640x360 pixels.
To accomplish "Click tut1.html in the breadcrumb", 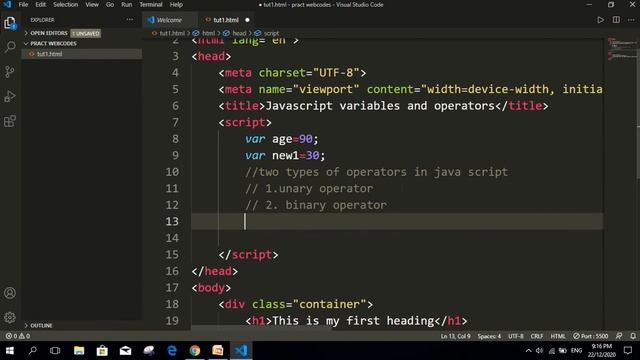I will click(171, 33).
